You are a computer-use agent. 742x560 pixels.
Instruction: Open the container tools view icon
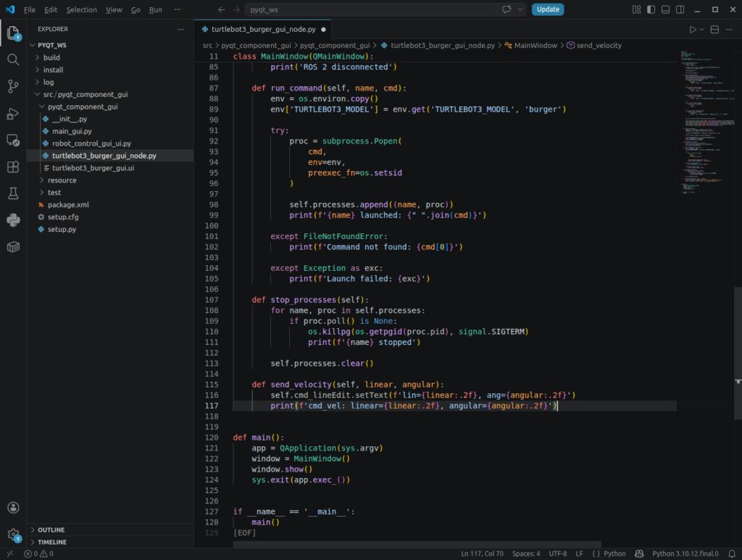click(13, 247)
